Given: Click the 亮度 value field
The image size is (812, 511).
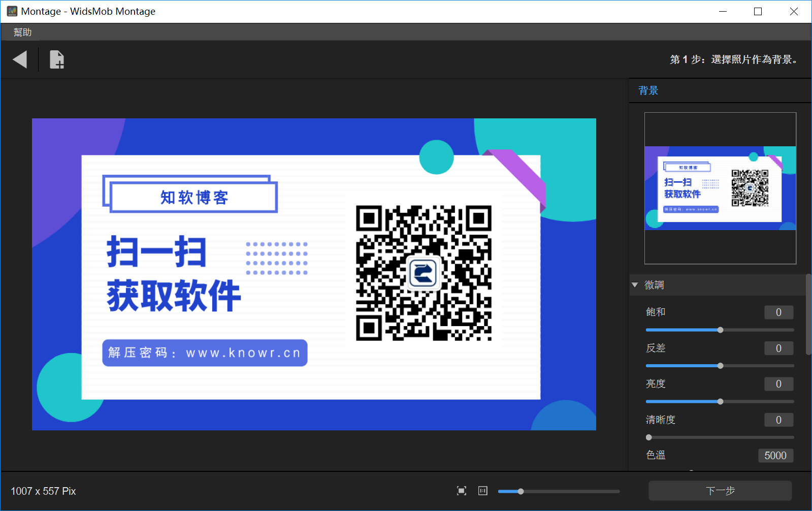Looking at the screenshot, I should 778,384.
